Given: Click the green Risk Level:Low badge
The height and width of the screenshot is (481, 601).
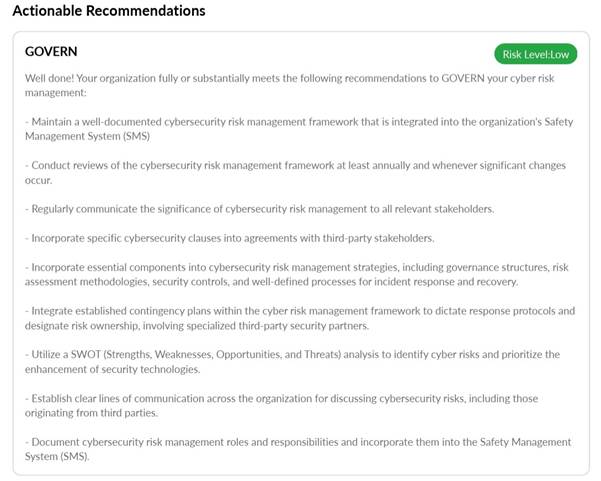Looking at the screenshot, I should 535,54.
